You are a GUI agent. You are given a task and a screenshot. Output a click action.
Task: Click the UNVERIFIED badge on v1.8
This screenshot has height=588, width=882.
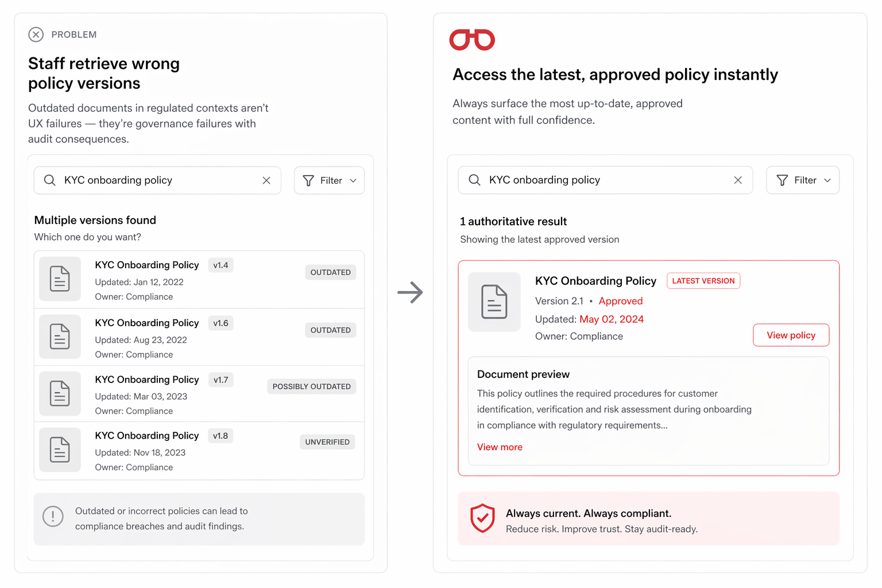327,442
